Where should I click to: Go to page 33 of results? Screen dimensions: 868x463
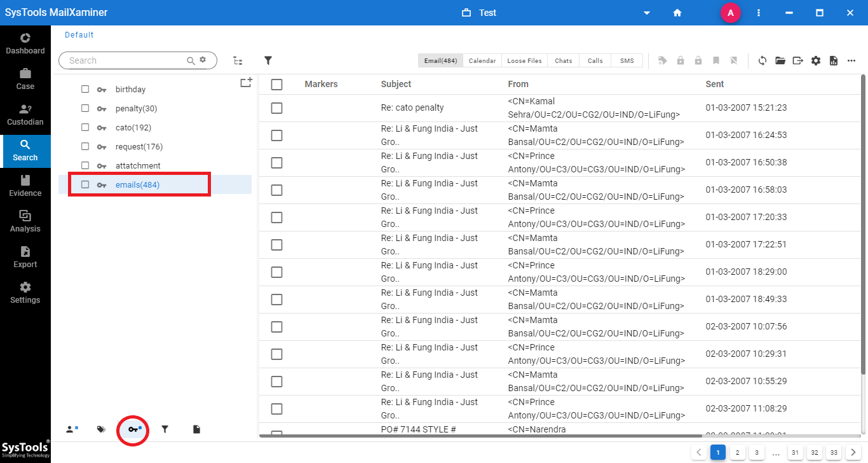pos(834,453)
